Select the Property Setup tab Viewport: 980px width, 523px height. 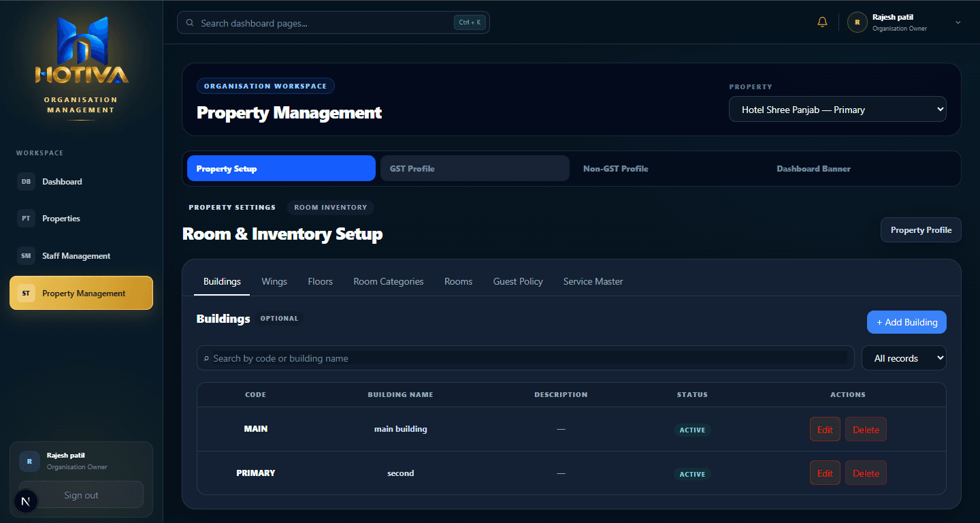[281, 168]
